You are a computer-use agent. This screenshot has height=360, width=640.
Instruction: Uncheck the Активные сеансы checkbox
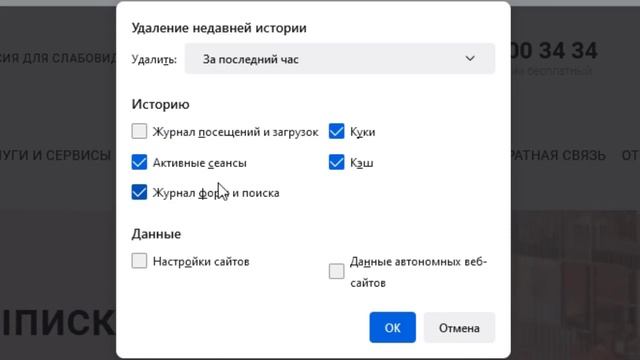(139, 162)
